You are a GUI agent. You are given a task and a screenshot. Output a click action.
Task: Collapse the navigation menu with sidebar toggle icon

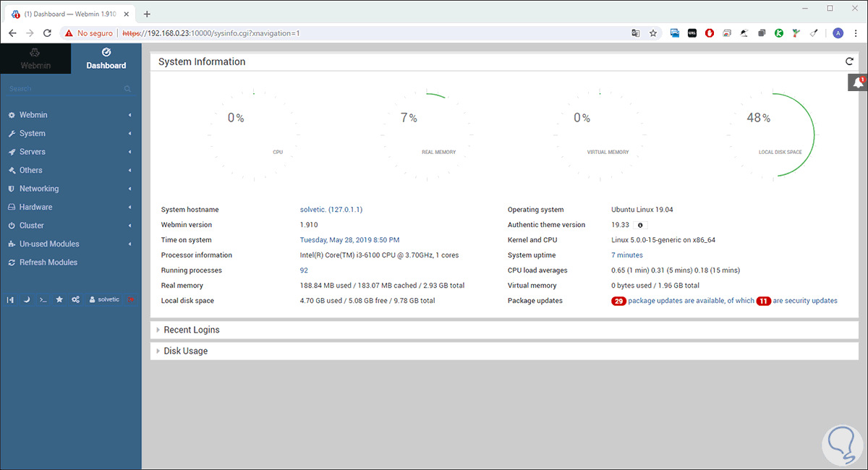(10, 299)
